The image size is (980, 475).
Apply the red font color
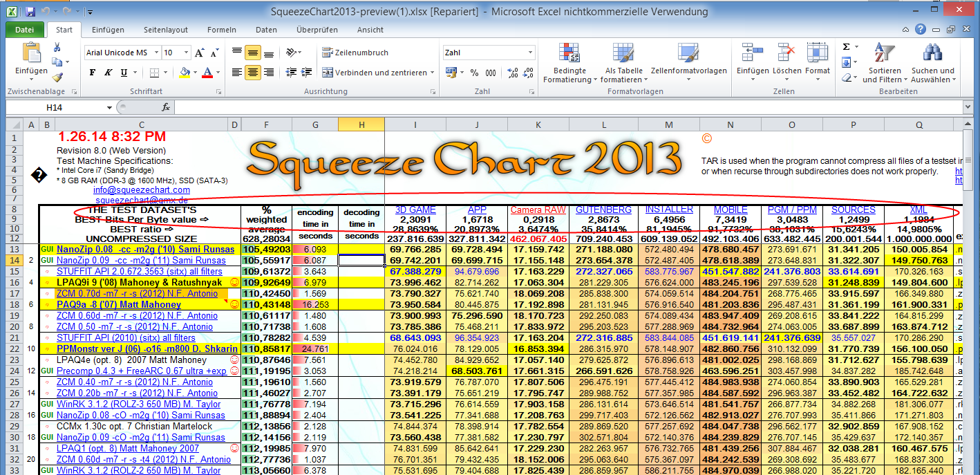pos(207,73)
